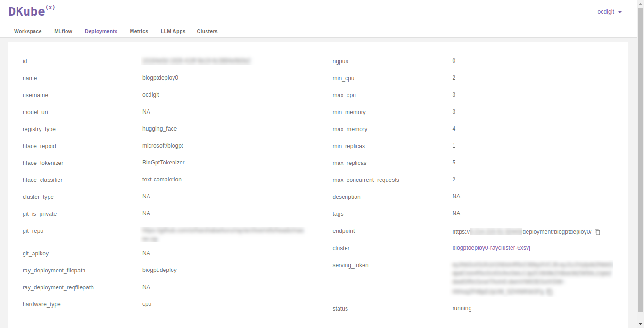
Task: Click the biogptdeploy0 name value
Action: click(160, 78)
